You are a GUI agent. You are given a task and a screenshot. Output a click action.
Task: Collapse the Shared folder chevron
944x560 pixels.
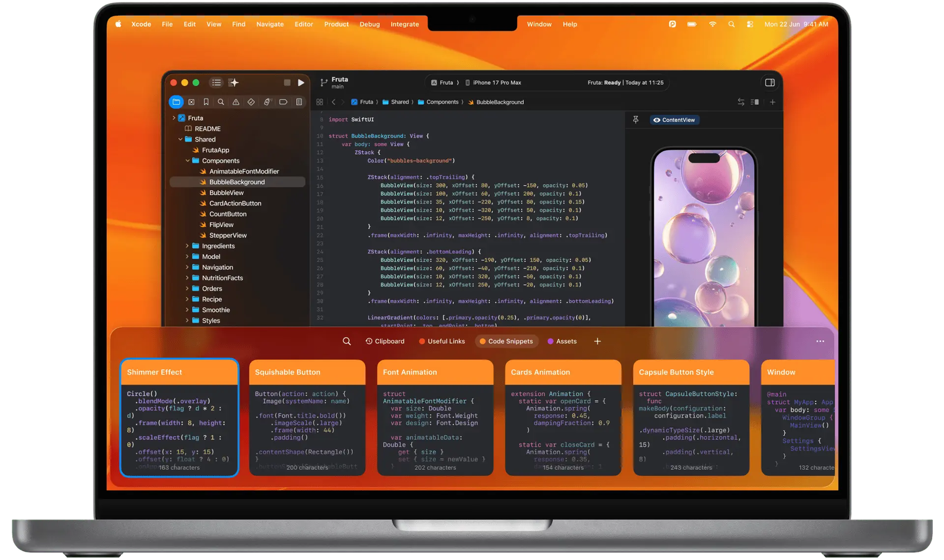pos(181,140)
